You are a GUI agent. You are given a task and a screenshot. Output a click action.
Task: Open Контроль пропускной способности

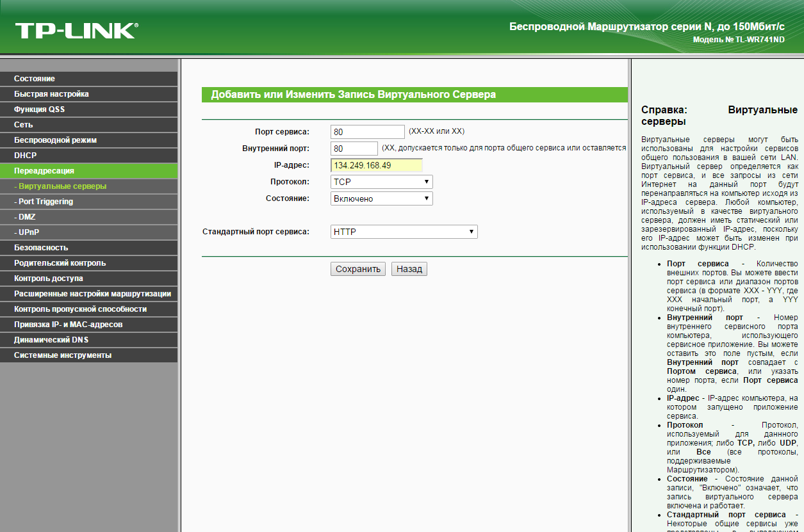(x=89, y=309)
